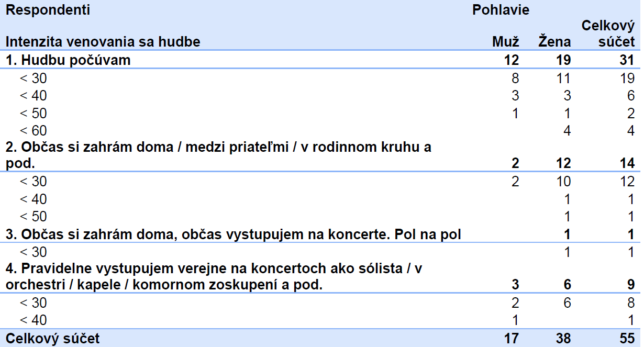Select the '< 40' row under group 4

tap(320, 320)
